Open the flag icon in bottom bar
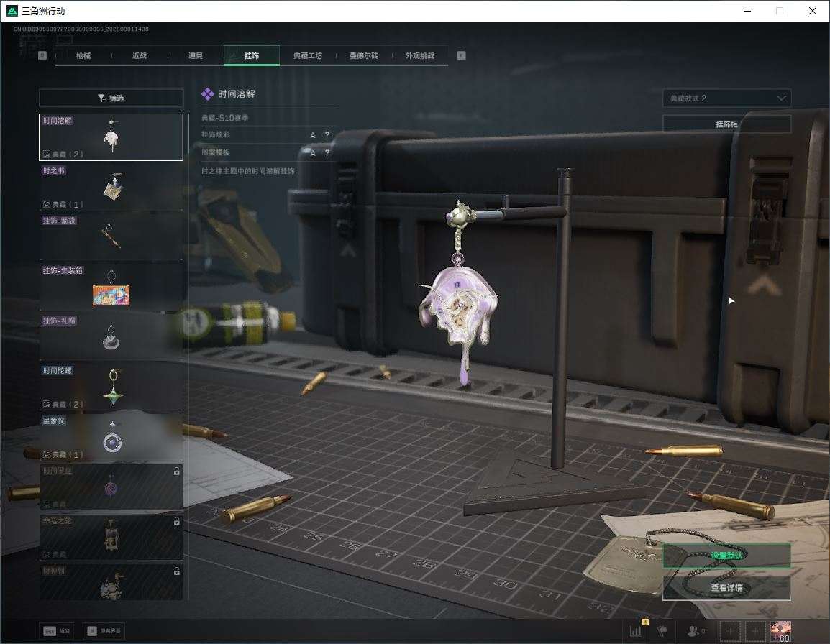Image resolution: width=830 pixels, height=644 pixels. click(662, 630)
